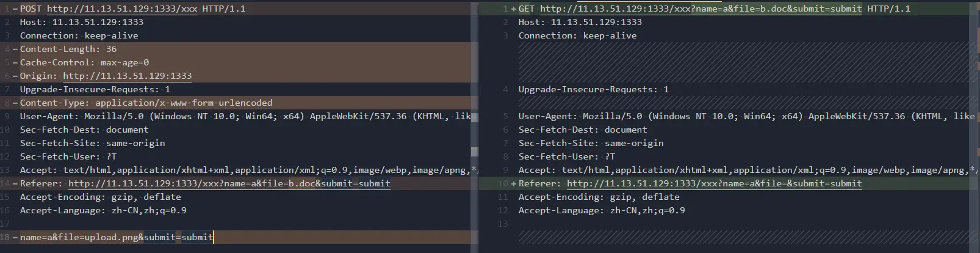Click the minus marker beside Content-Length
This screenshot has width=980, height=253.
click(x=15, y=49)
